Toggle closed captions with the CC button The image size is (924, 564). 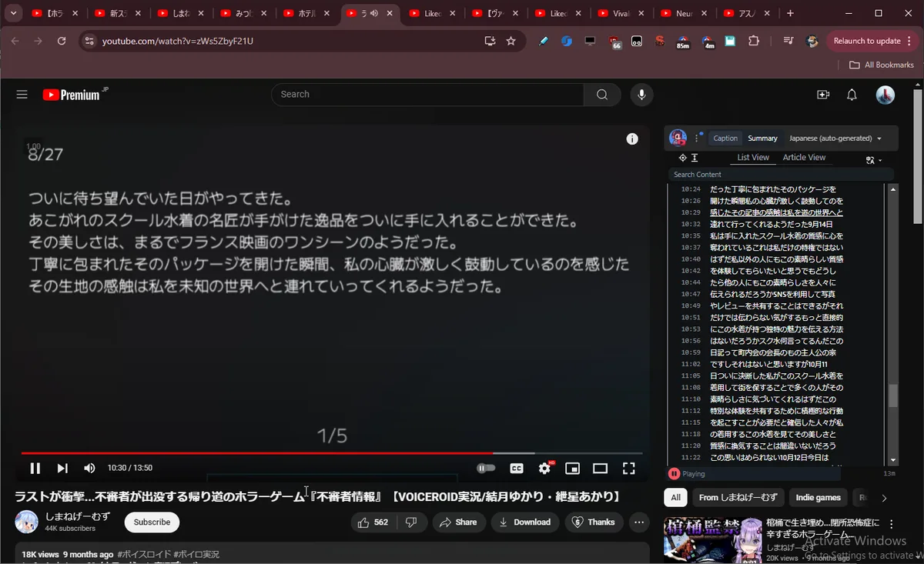pos(517,468)
